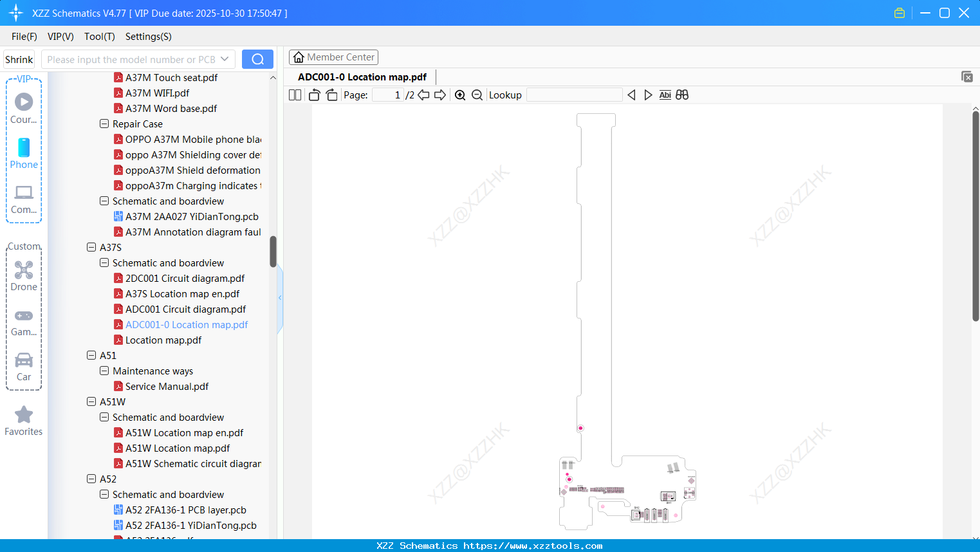The width and height of the screenshot is (980, 552).
Task: Zoom out of the location map
Action: point(477,95)
